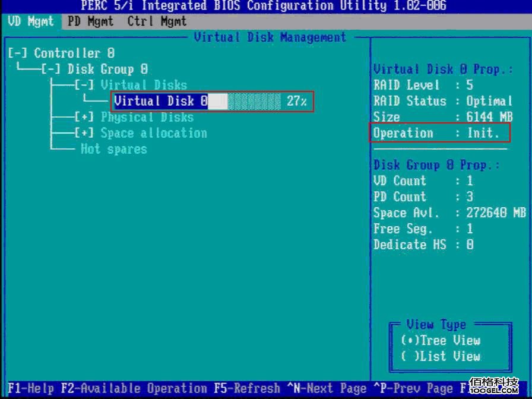This screenshot has width=532, height=399.
Task: Click the ^N-Next Page hint
Action: tap(327, 388)
